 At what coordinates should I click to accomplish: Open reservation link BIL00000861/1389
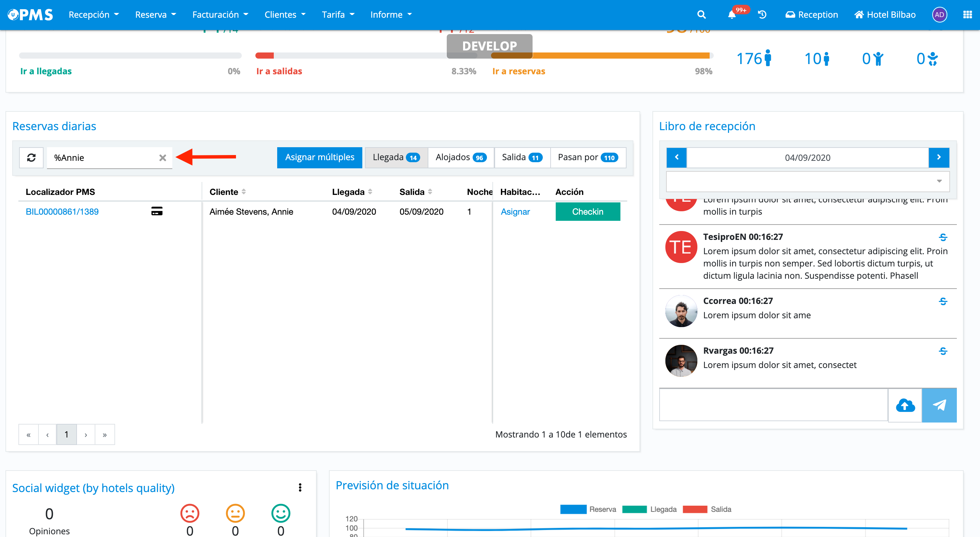[62, 212]
